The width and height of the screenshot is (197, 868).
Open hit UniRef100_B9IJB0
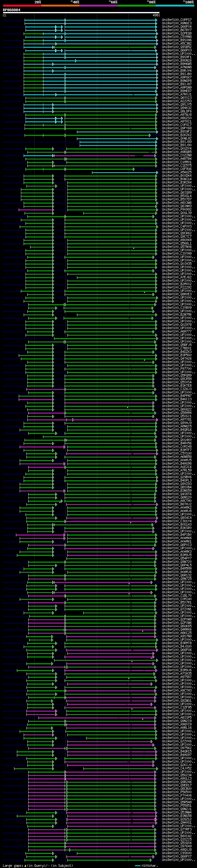pyautogui.click(x=177, y=74)
